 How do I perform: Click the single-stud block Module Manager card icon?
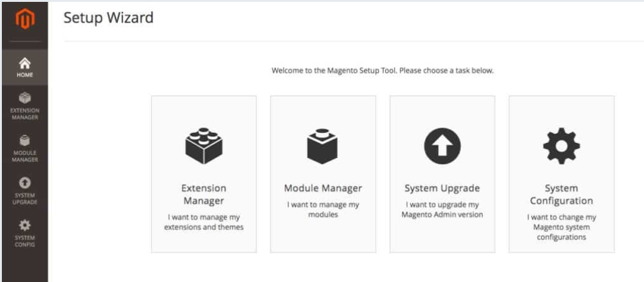[x=322, y=146]
